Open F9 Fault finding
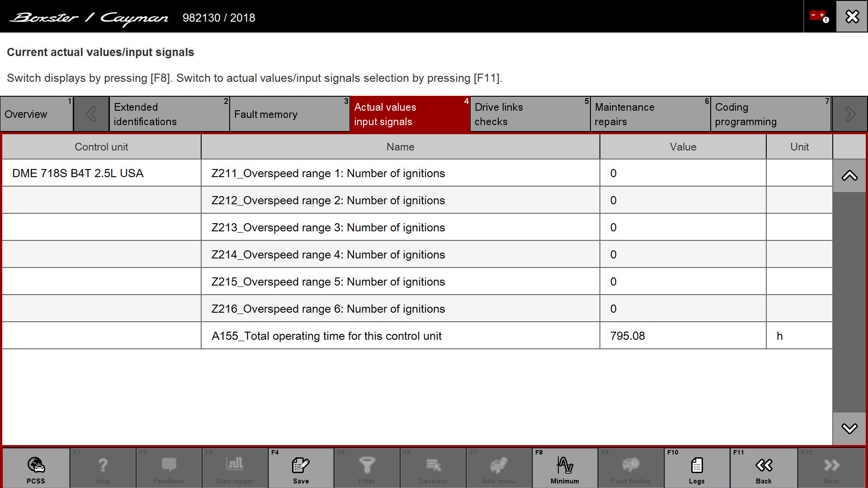This screenshot has width=868, height=488. point(631,468)
